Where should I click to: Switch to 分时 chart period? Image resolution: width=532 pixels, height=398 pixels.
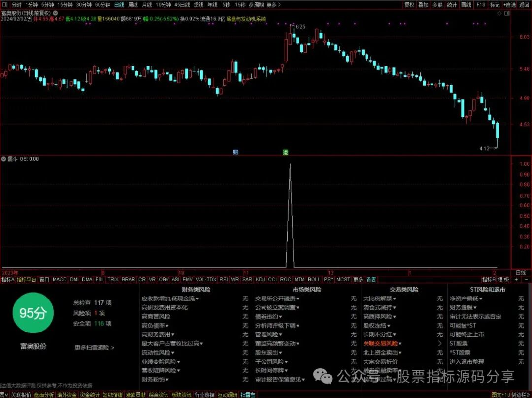coord(16,5)
